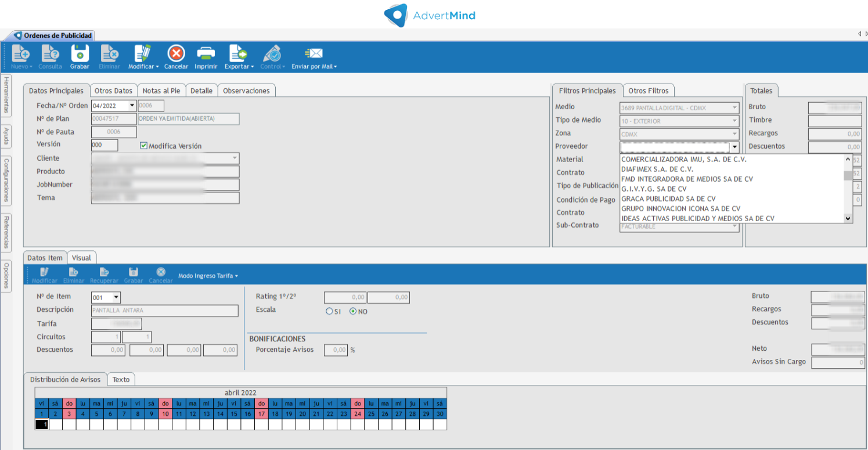Screen dimensions: 868x450
Task: Click the Eliminar toolbar icon
Action: click(109, 53)
